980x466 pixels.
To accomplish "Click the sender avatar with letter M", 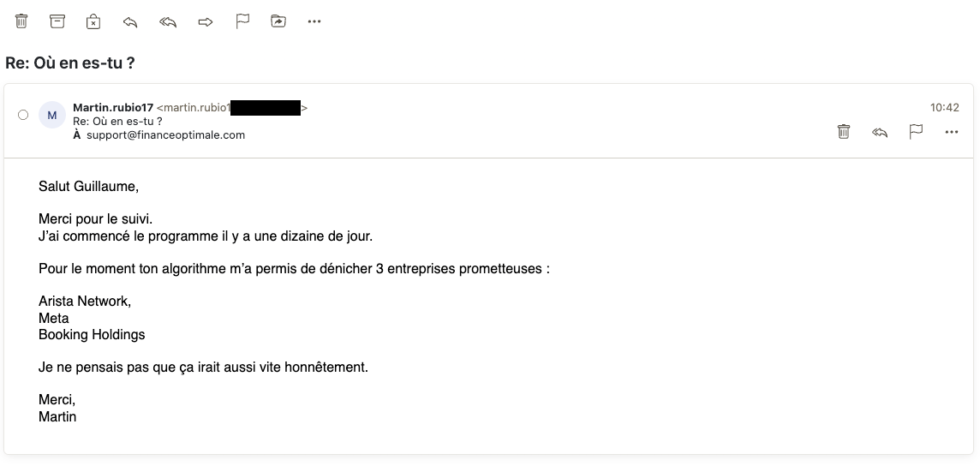I will pos(52,114).
